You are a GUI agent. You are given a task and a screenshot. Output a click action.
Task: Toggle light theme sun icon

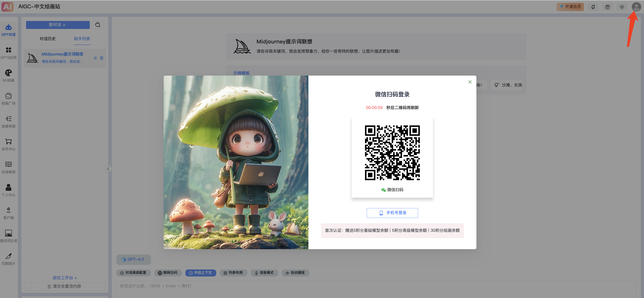622,7
